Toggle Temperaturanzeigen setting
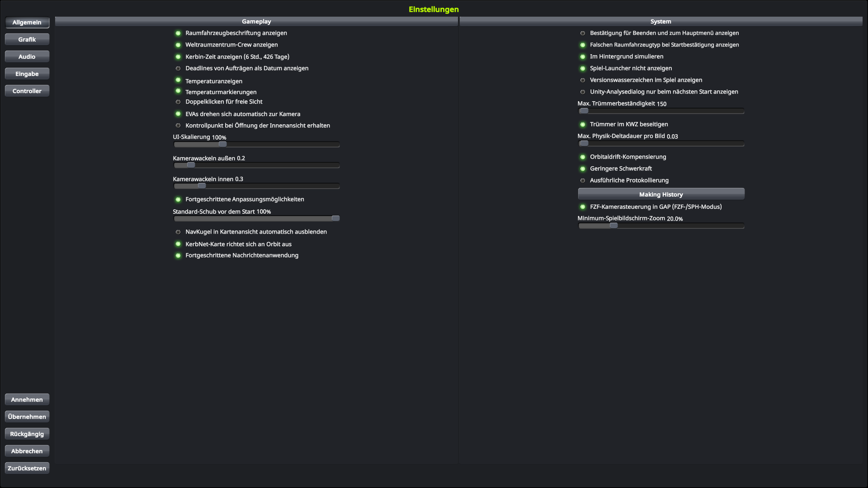868x488 pixels. pos(178,80)
